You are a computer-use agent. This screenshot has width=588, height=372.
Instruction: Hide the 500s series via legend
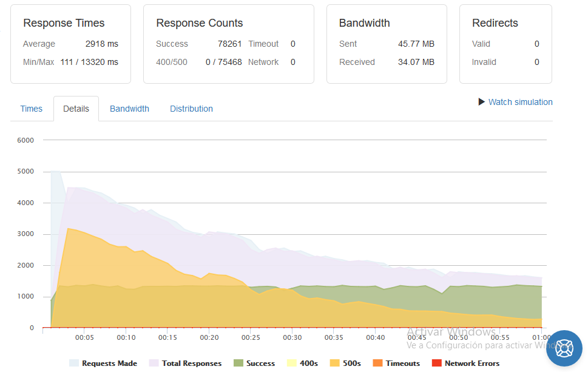[x=345, y=363]
